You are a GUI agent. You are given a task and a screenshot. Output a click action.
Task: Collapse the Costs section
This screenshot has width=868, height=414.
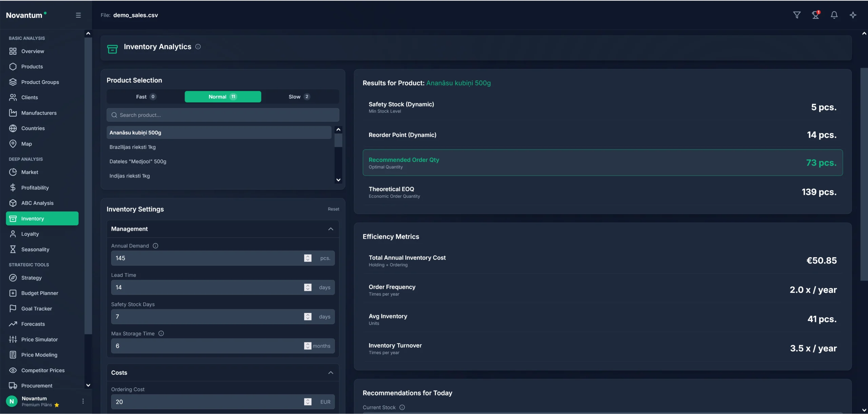point(331,372)
